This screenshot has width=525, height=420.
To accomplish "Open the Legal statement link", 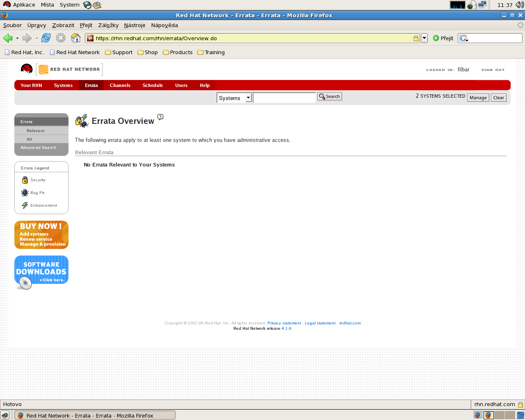I will 320,323.
